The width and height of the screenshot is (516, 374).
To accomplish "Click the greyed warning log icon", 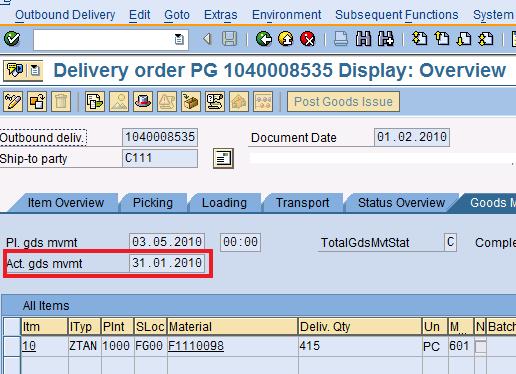I will (167, 102).
